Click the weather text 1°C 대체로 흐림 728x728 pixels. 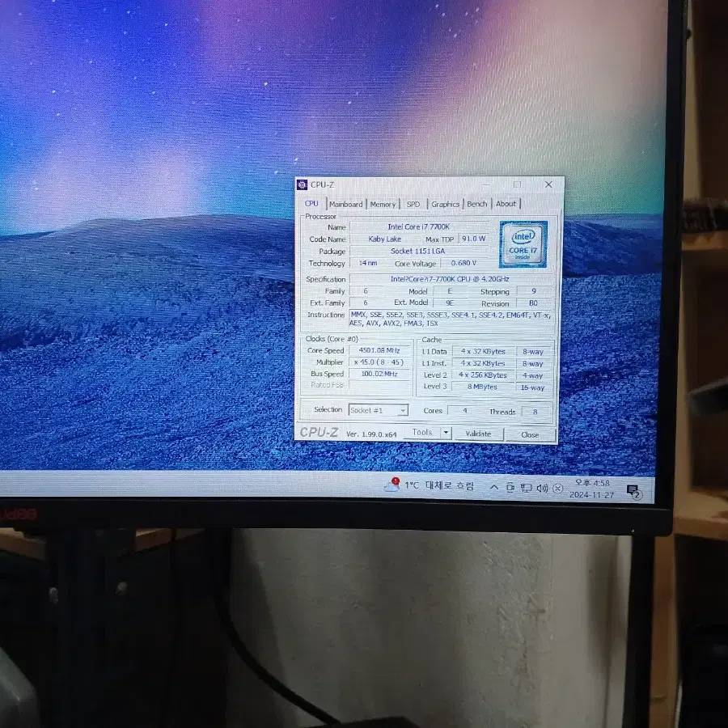tap(439, 485)
